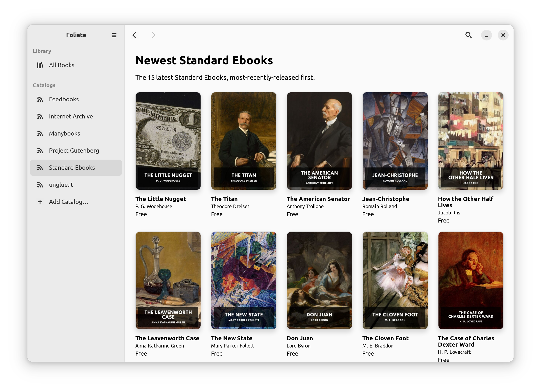Select All Books under Library

62,65
